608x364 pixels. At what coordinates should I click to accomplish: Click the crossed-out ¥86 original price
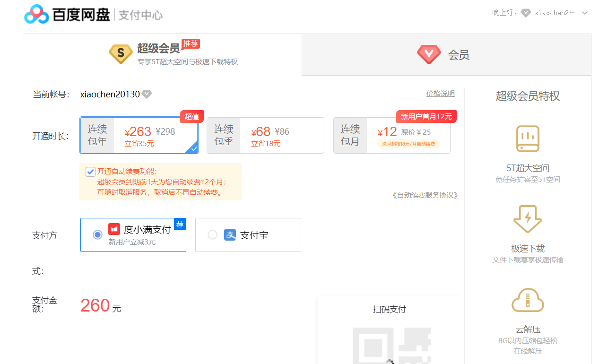pyautogui.click(x=282, y=132)
